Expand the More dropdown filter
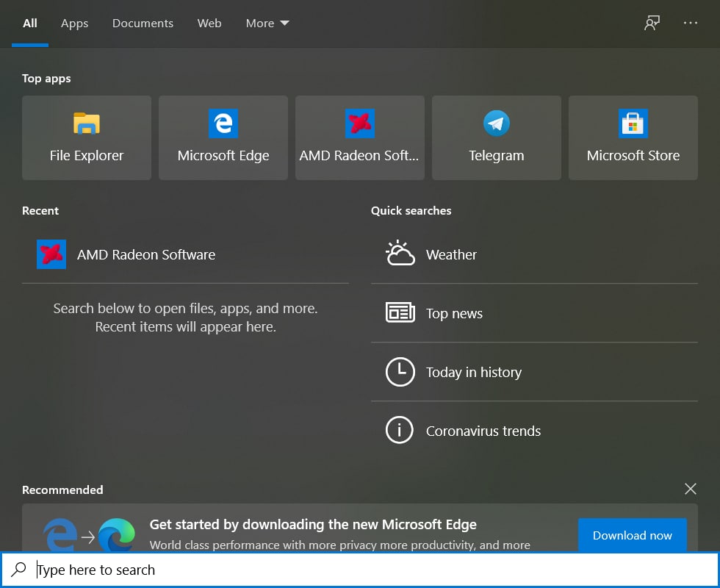 pyautogui.click(x=267, y=24)
